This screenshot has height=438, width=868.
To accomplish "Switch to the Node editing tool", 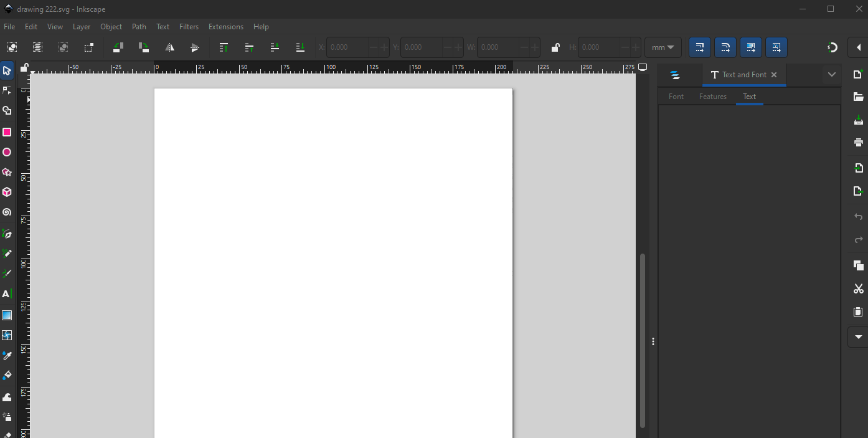I will click(7, 90).
